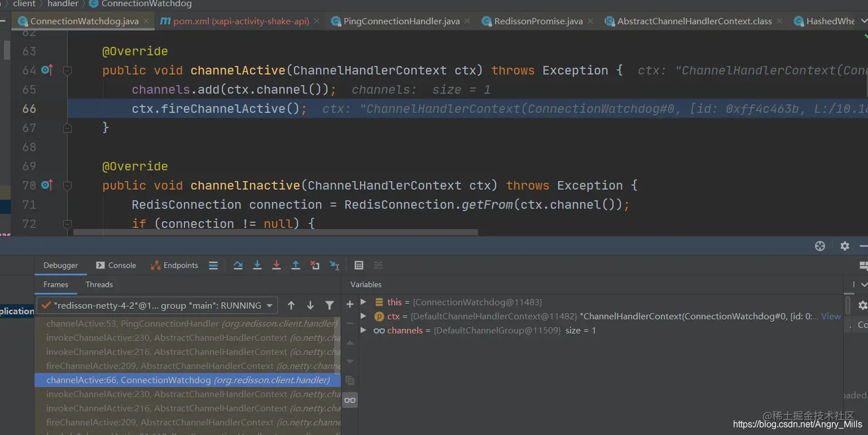This screenshot has width=868, height=435.
Task: Switch to the Console tab
Action: point(116,265)
